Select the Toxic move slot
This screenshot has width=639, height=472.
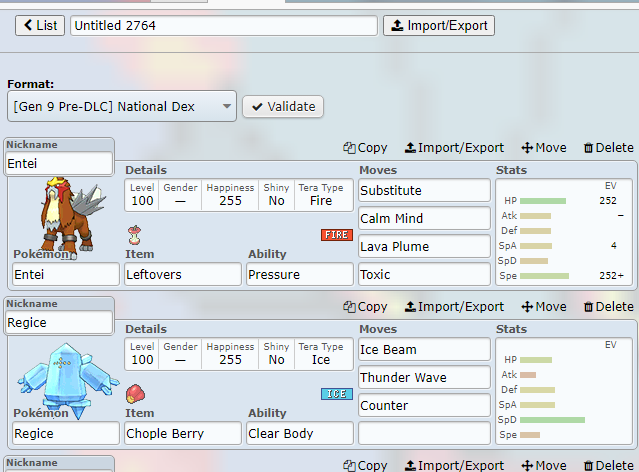424,274
